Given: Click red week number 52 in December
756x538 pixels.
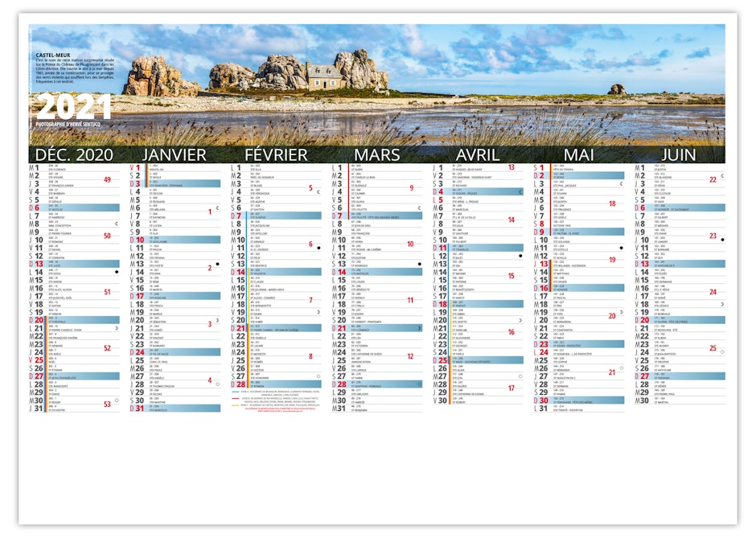Looking at the screenshot, I should (x=107, y=347).
